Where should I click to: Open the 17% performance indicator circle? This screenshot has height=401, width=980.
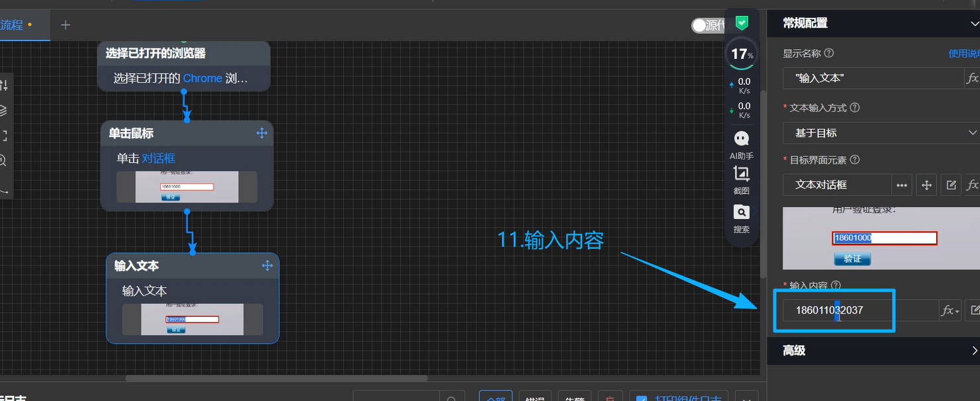[742, 54]
